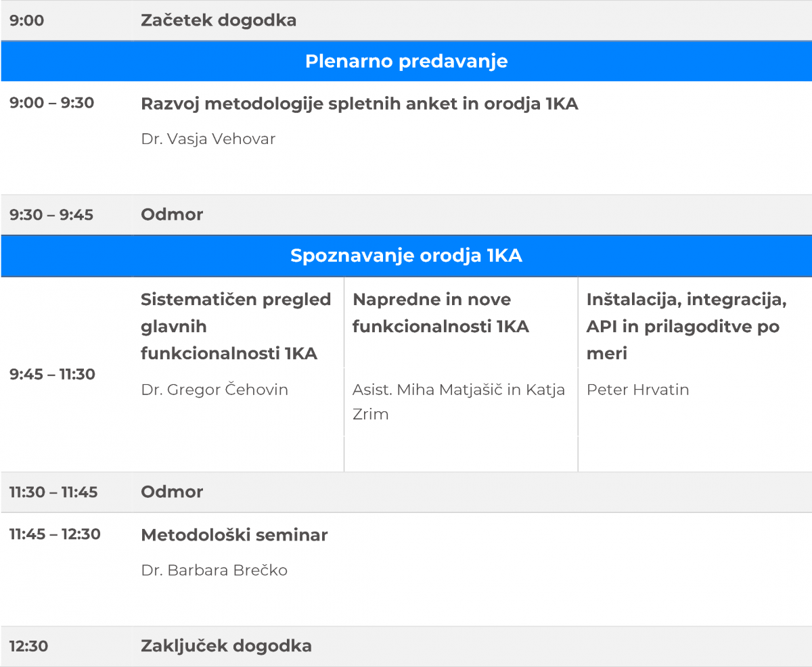Open 'Sistematičen pregled glavnih funkcionalnosti 1KA' session
Image resolution: width=812 pixels, height=667 pixels.
coord(235,326)
